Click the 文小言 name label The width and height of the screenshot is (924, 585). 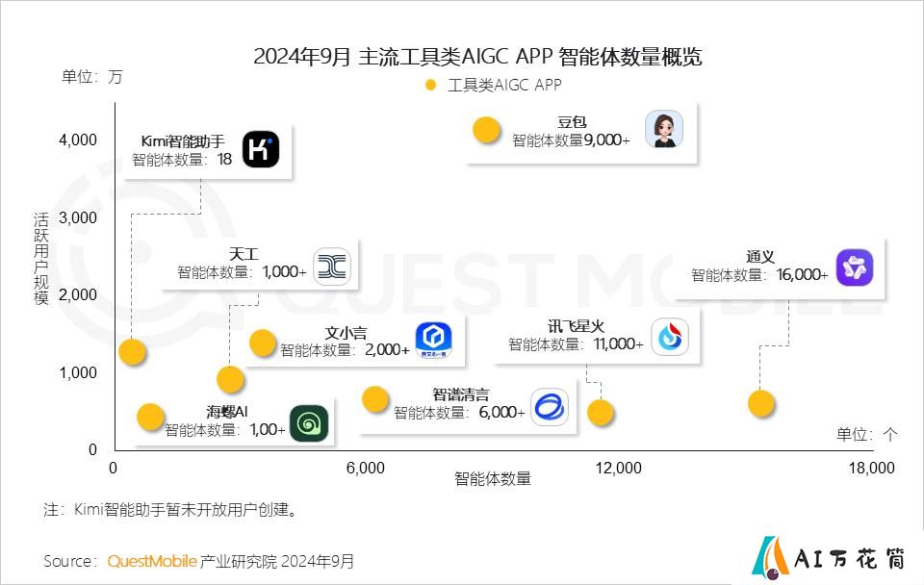pos(346,333)
